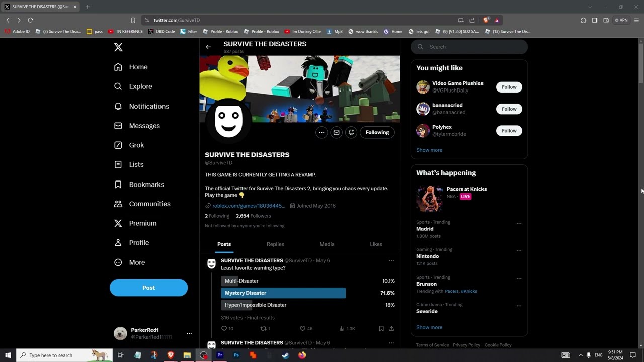
Task: Open options for the Severide trend
Action: point(519,306)
